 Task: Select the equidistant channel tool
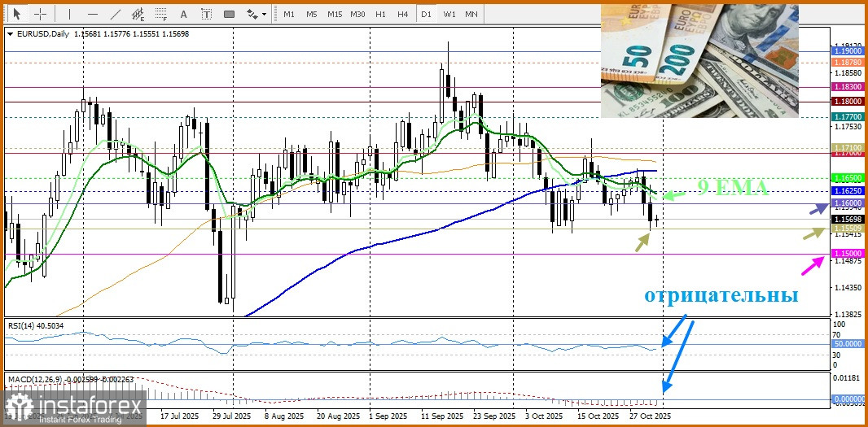[x=138, y=14]
